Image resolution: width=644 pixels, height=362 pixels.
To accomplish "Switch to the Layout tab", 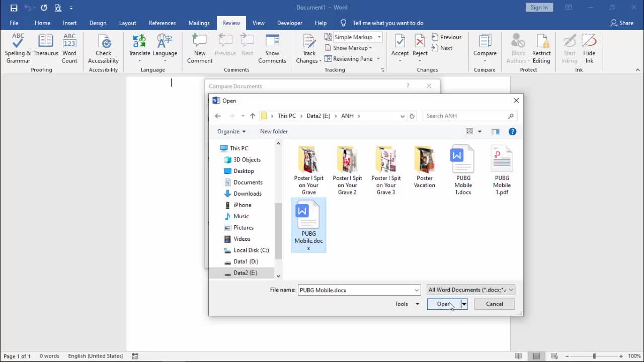I will coord(127,23).
